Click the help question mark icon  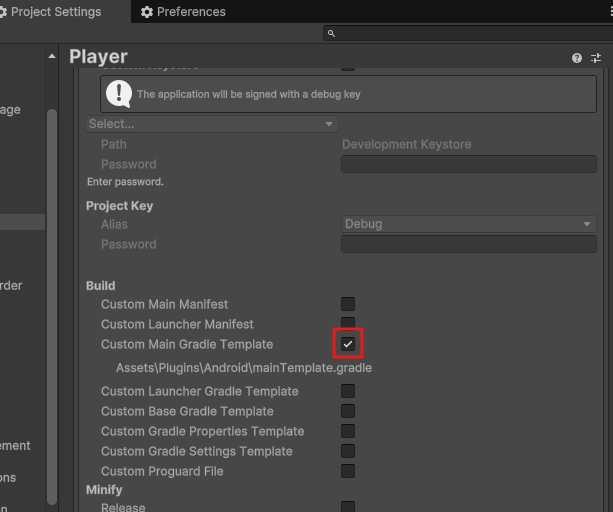click(577, 58)
